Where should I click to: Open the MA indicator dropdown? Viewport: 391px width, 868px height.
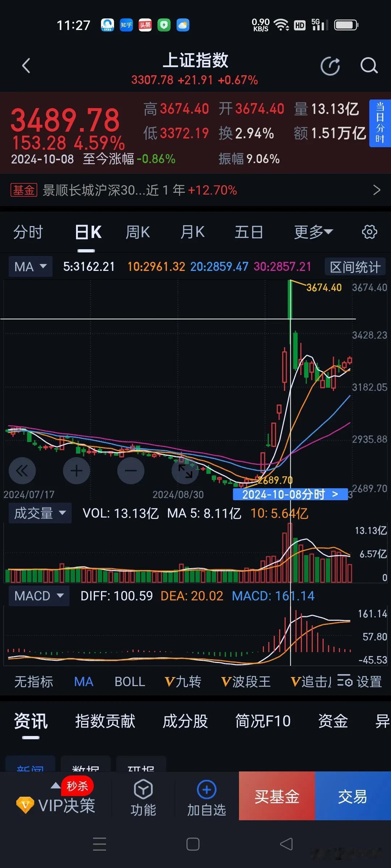pos(31,267)
